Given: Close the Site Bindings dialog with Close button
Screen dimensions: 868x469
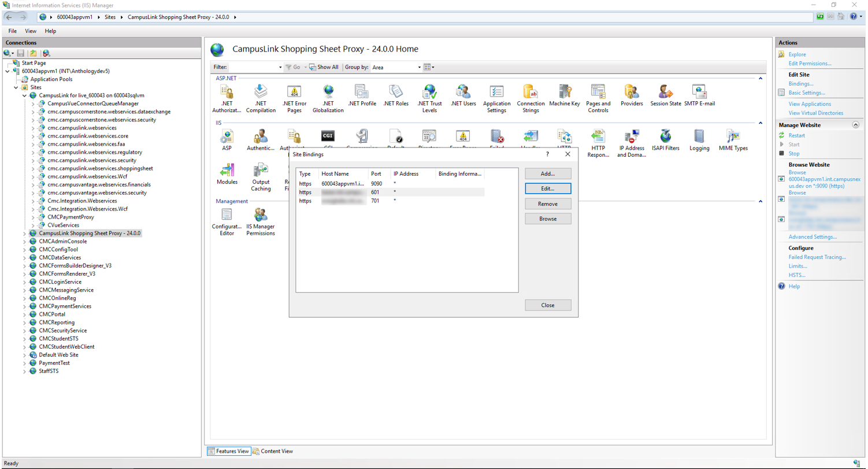Looking at the screenshot, I should [x=548, y=305].
